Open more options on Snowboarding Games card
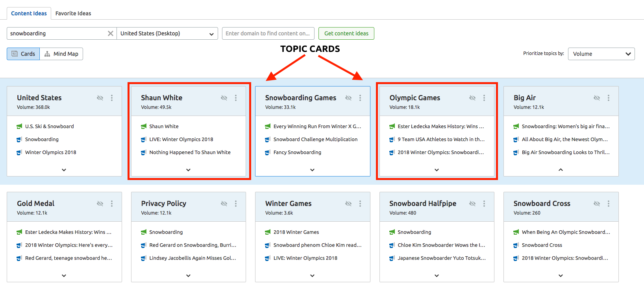This screenshot has width=644, height=283. coord(360,98)
